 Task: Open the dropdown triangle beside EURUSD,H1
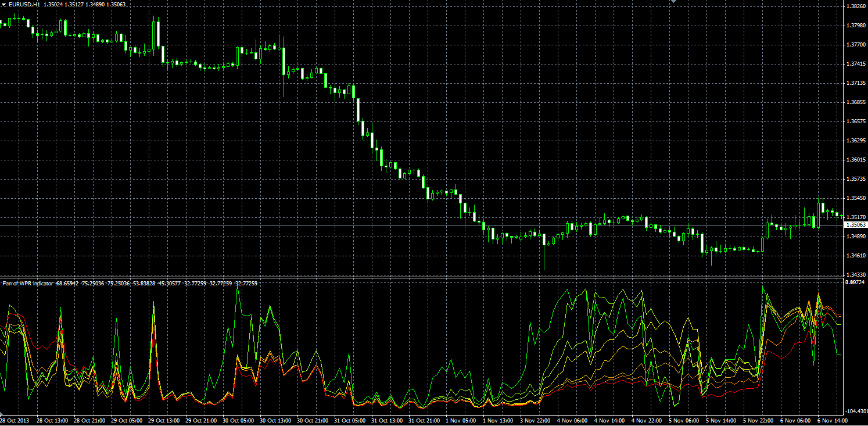(3, 4)
